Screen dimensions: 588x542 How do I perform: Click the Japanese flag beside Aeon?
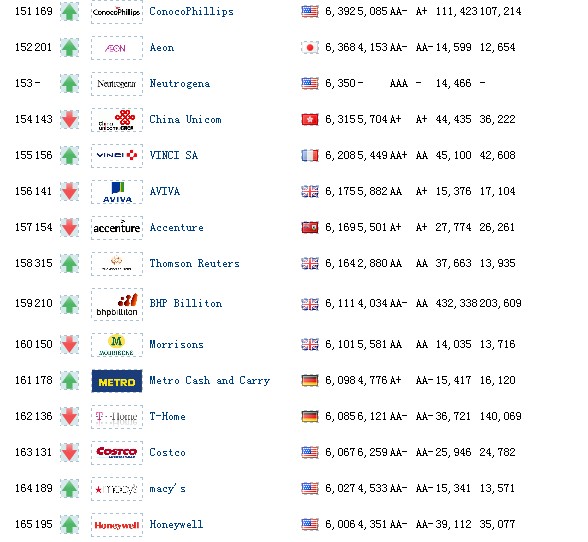(x=310, y=48)
